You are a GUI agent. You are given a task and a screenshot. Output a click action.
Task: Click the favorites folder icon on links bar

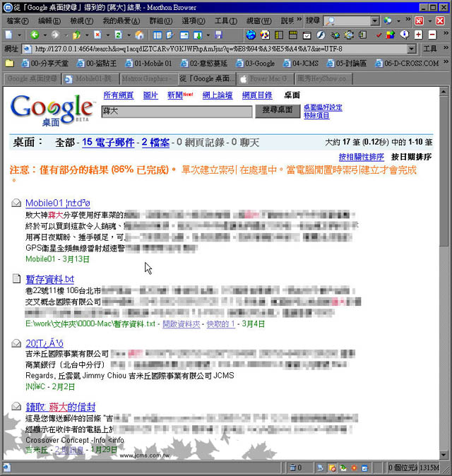10,63
